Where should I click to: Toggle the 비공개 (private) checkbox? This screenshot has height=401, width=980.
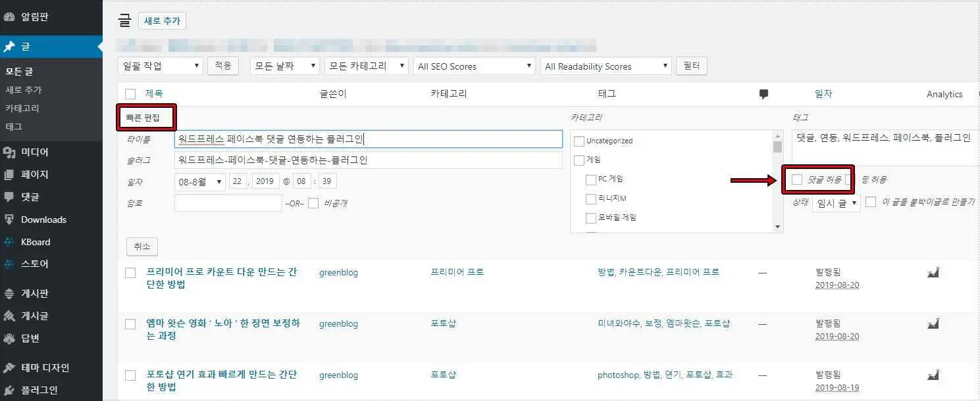(x=313, y=203)
